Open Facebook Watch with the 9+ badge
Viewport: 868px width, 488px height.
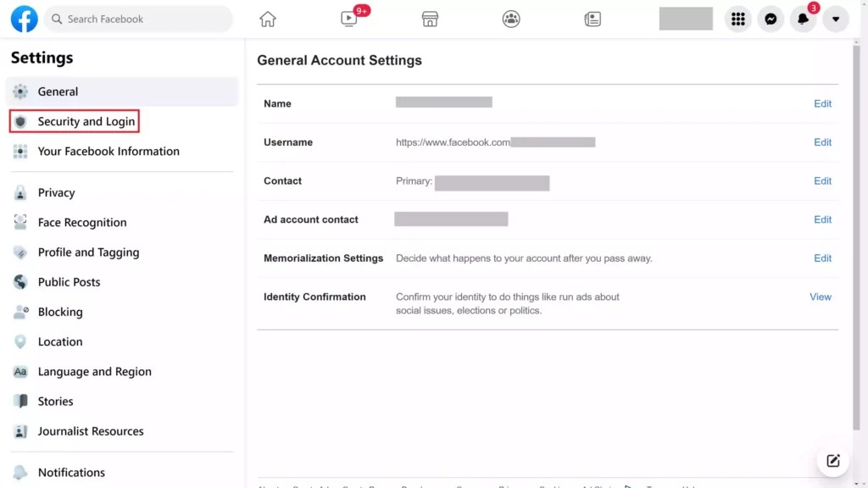[x=348, y=19]
